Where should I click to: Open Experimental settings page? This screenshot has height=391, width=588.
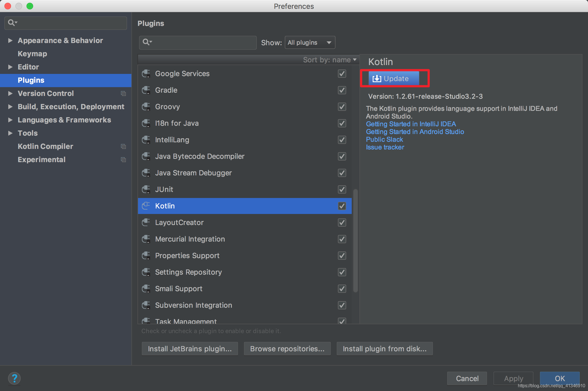tap(41, 160)
